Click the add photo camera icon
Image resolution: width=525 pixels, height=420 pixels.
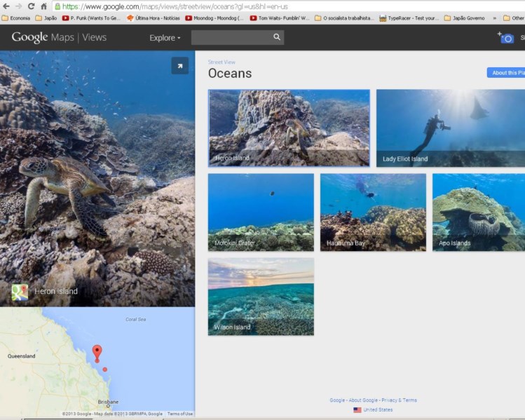coord(505,37)
